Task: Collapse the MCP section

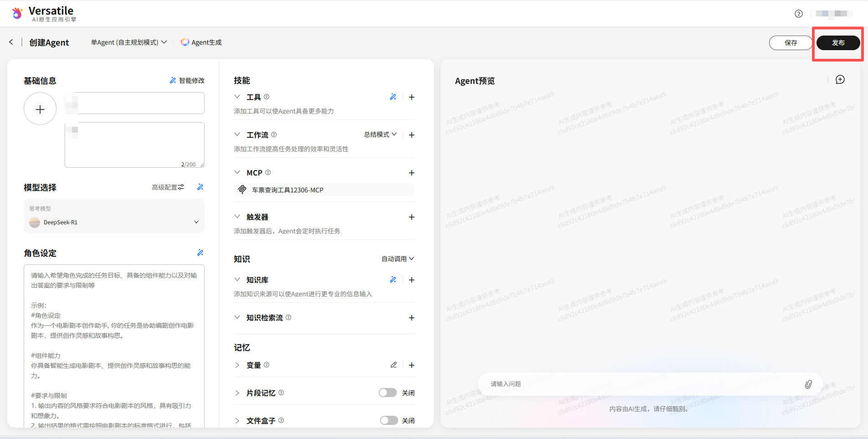Action: click(237, 173)
